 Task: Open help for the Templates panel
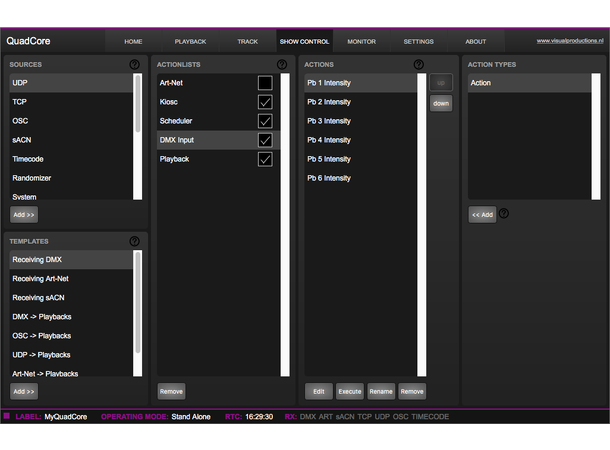pyautogui.click(x=135, y=241)
